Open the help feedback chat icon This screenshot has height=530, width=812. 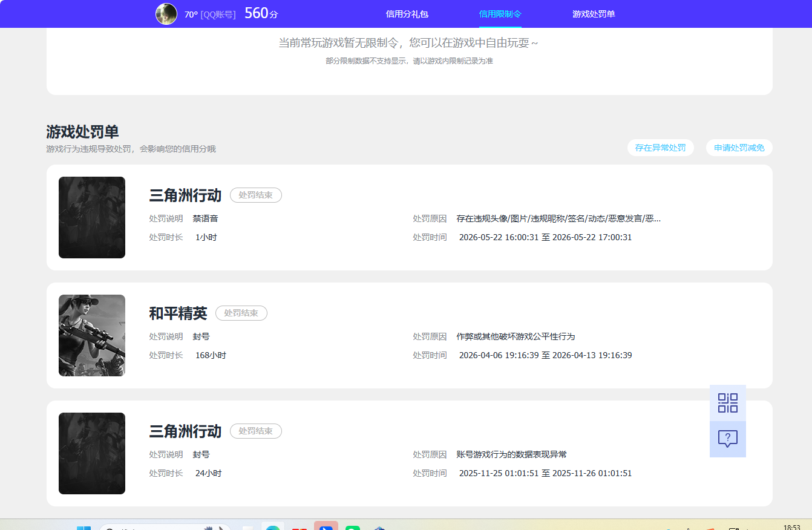click(x=728, y=439)
